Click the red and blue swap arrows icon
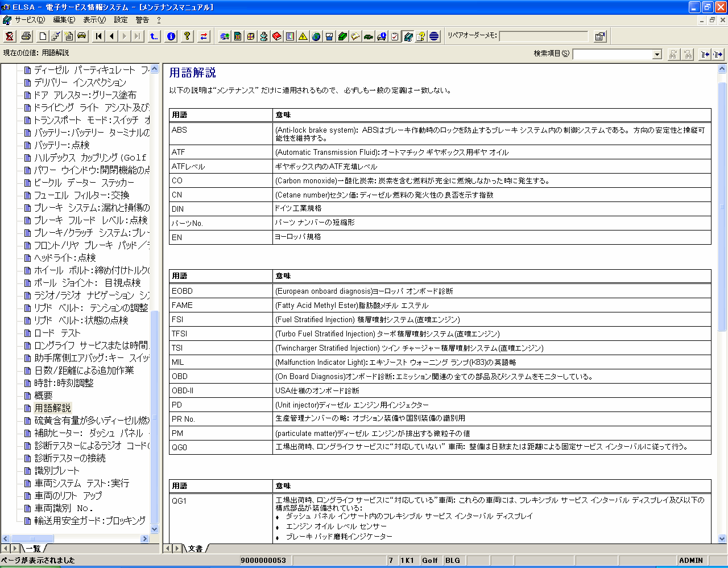Screen dimensions: 728x568 click(204, 36)
